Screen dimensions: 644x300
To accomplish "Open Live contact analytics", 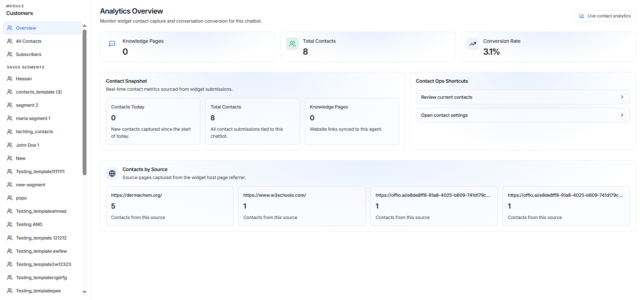I will [605, 16].
